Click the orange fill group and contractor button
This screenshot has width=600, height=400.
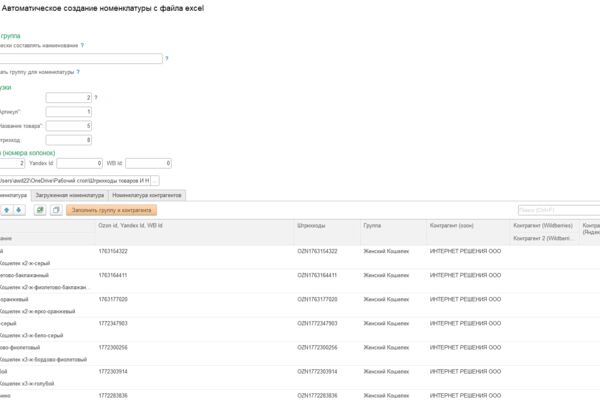click(111, 210)
